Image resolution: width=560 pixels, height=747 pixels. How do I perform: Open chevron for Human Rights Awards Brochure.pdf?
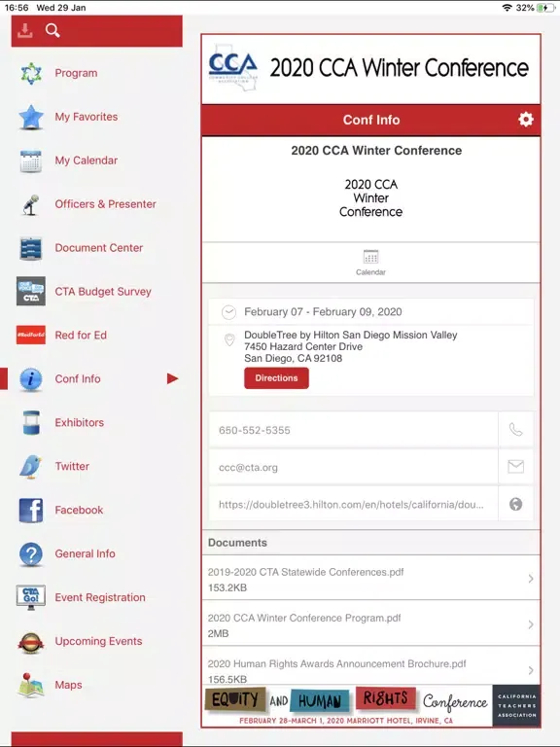click(531, 670)
